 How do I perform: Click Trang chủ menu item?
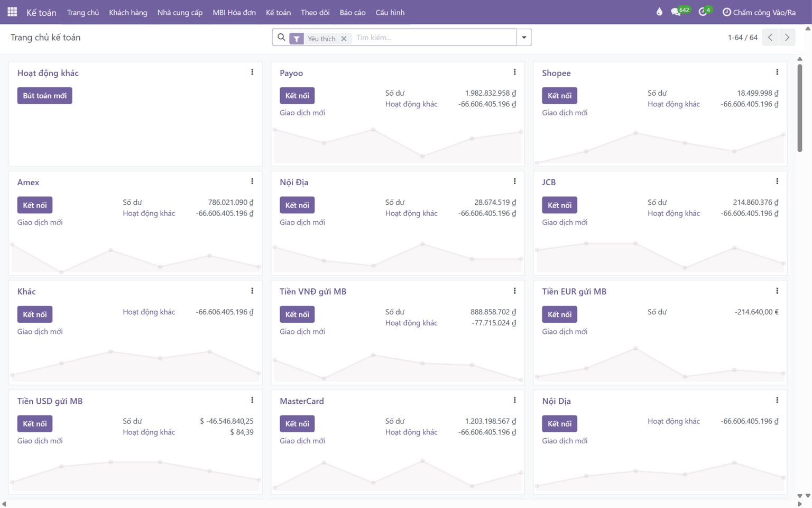point(83,12)
